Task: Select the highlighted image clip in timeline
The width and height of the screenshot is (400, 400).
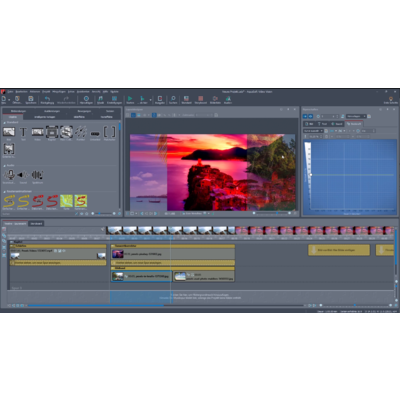Action: pyautogui.click(x=141, y=276)
